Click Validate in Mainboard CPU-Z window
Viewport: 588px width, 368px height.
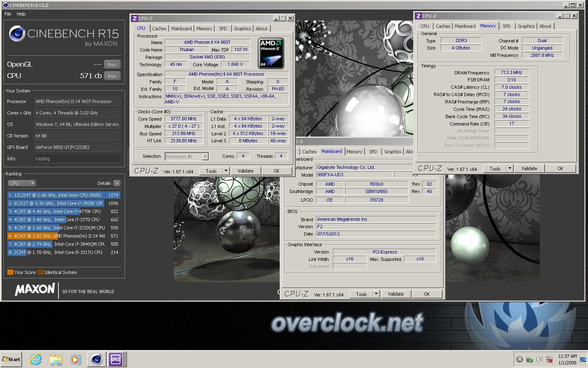(396, 294)
